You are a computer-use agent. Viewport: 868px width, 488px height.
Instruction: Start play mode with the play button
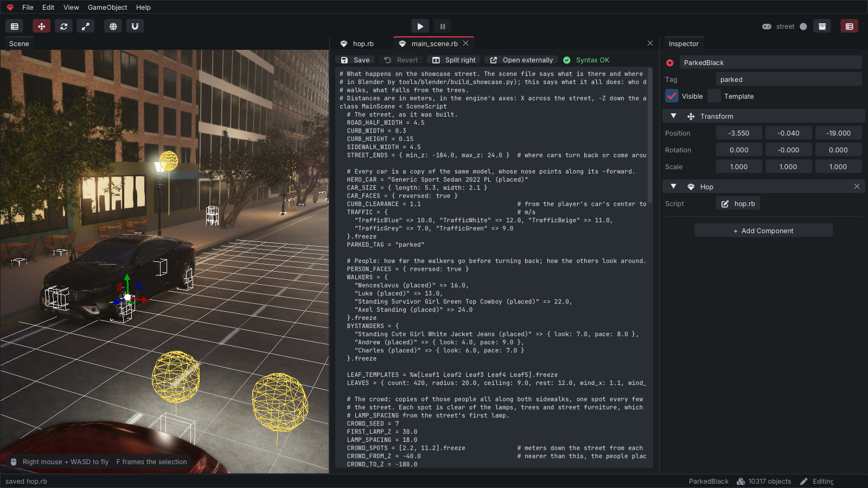[420, 26]
